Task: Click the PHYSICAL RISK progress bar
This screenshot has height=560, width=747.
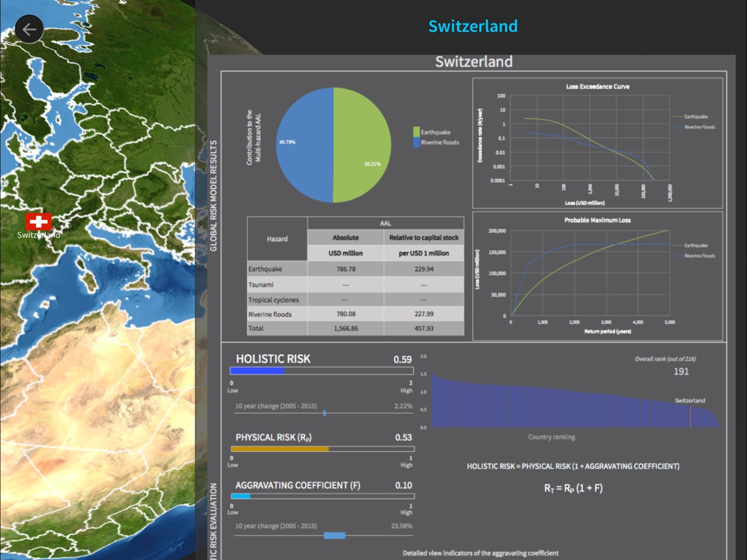Action: coord(323,449)
